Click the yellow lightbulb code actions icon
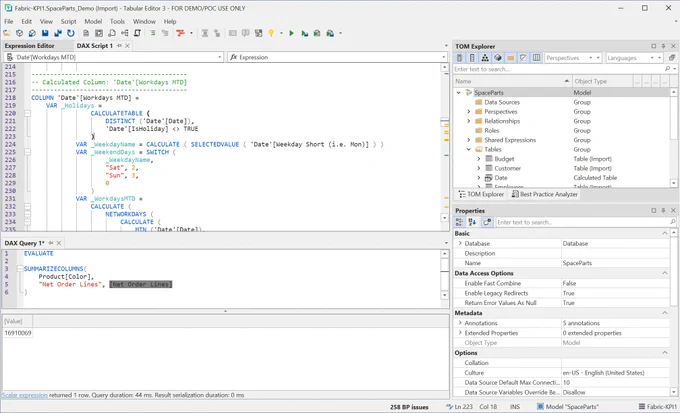This screenshot has width=680, height=413. (271, 33)
